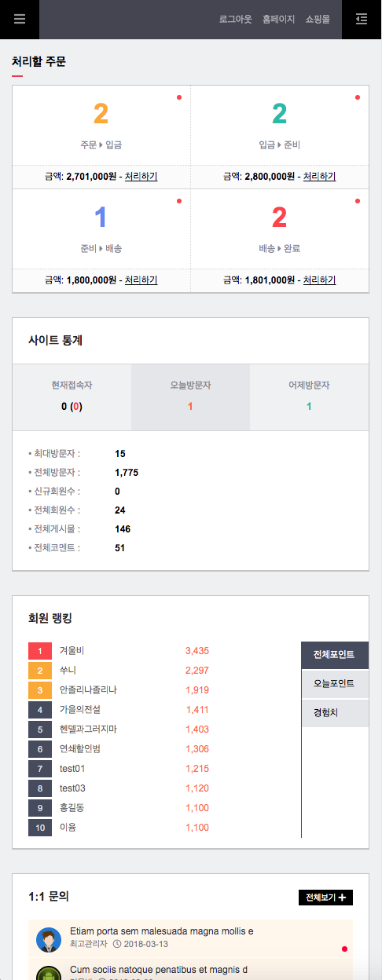This screenshot has height=980, width=382.
Task: Click the 로그아웃 link
Action: (236, 20)
